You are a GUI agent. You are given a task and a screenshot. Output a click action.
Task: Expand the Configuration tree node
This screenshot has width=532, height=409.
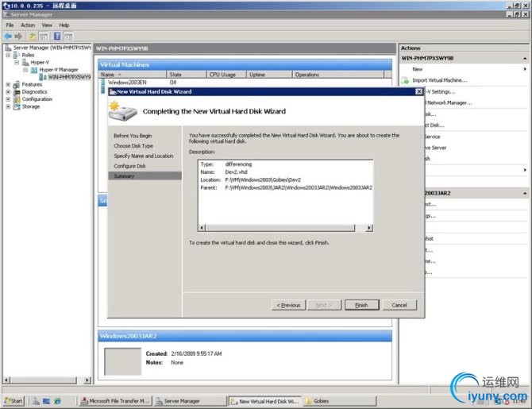tap(8, 99)
